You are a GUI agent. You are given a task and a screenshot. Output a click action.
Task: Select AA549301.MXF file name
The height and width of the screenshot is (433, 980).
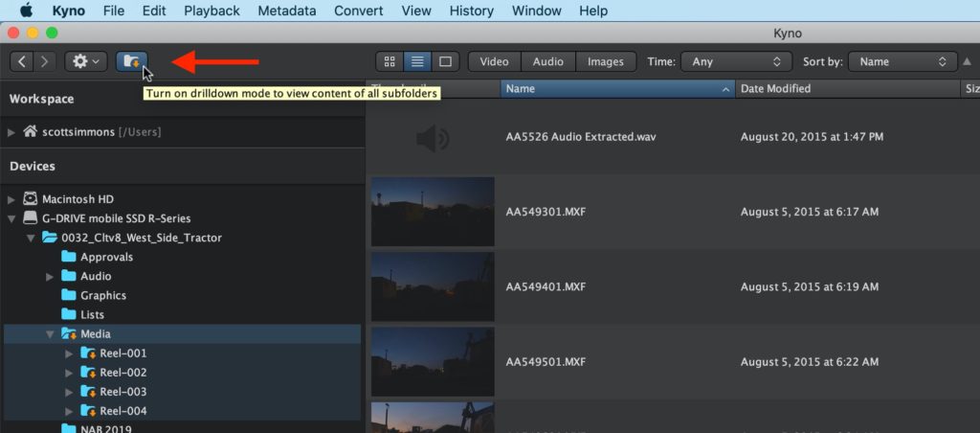(x=546, y=212)
